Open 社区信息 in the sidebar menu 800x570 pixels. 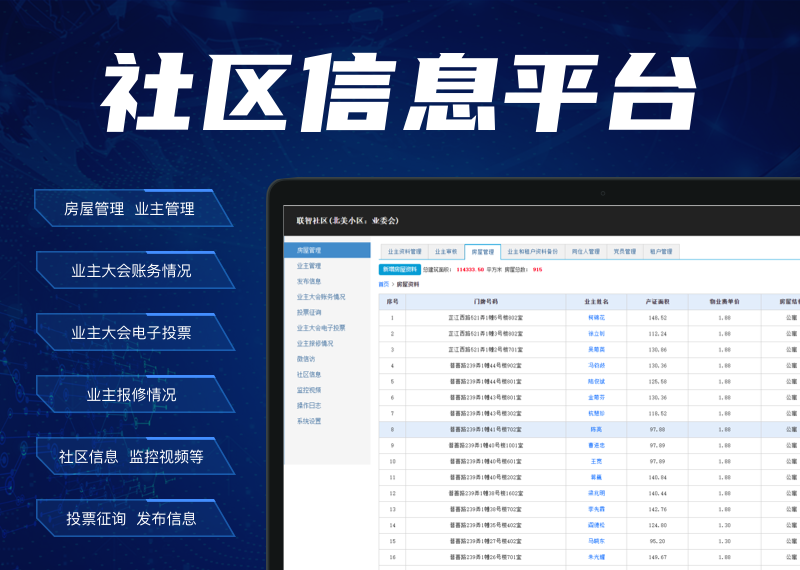(309, 374)
